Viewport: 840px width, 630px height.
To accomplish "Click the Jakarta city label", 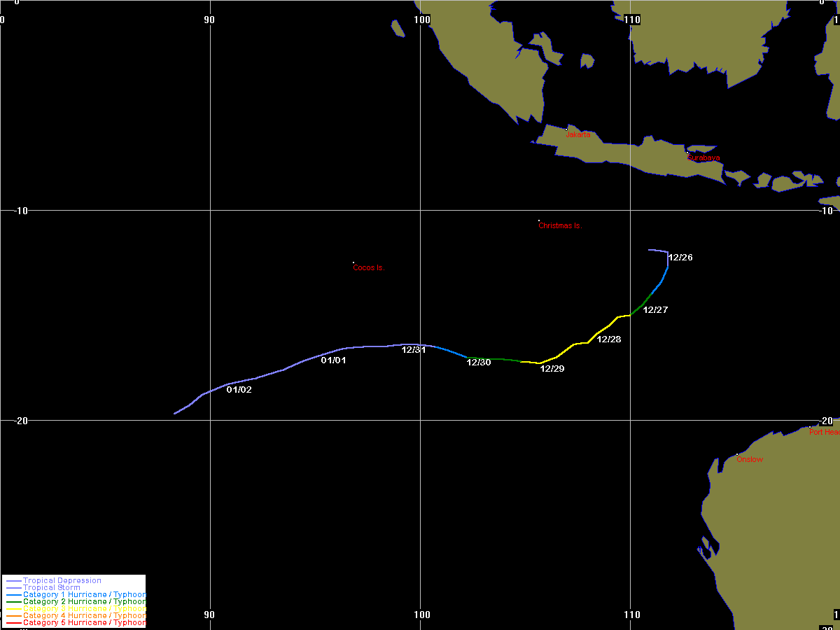I will (579, 134).
